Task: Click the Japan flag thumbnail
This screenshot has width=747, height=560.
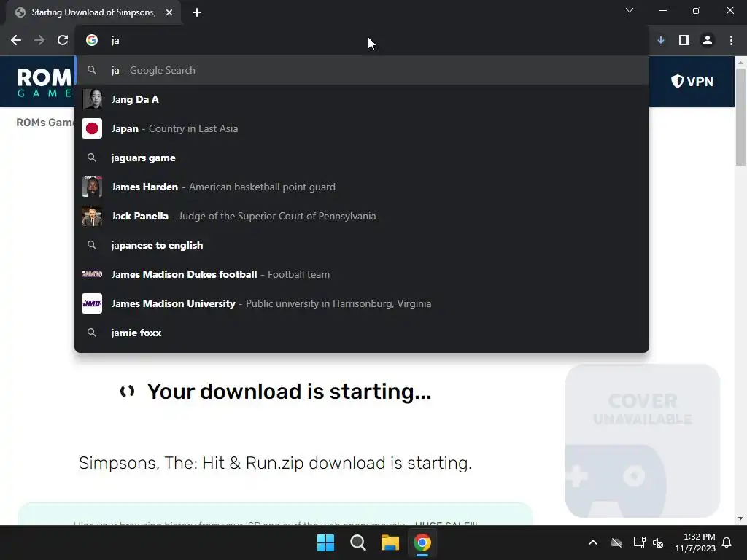Action: 92,128
